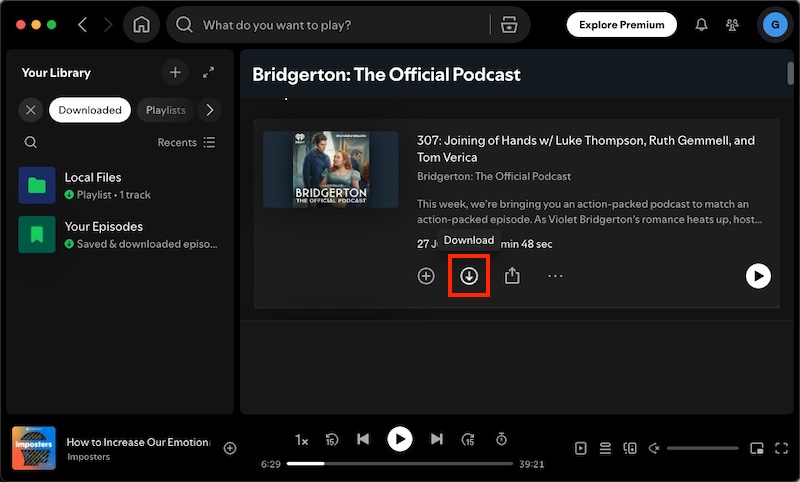Adjust the volume slider
This screenshot has height=482, width=800.
coord(702,448)
